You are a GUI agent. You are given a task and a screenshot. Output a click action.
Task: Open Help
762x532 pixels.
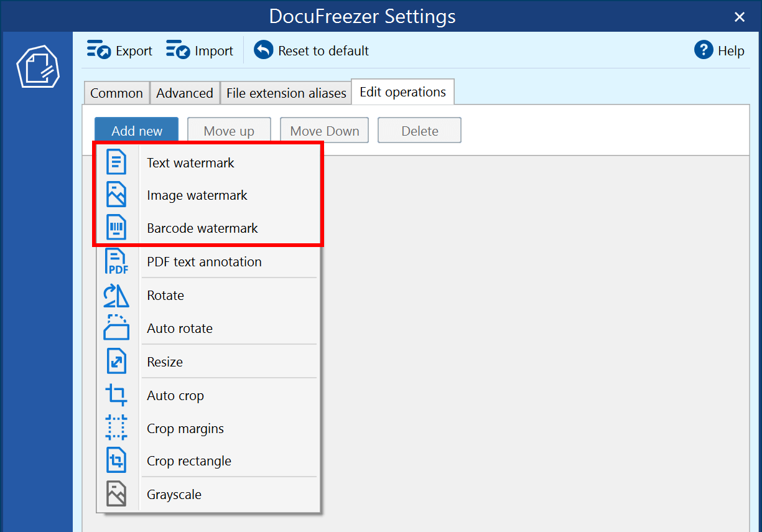[719, 51]
